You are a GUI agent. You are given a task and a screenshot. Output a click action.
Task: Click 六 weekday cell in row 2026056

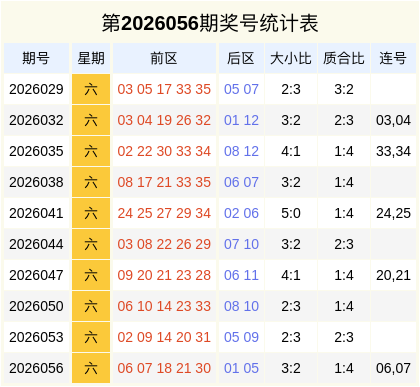pyautogui.click(x=91, y=368)
